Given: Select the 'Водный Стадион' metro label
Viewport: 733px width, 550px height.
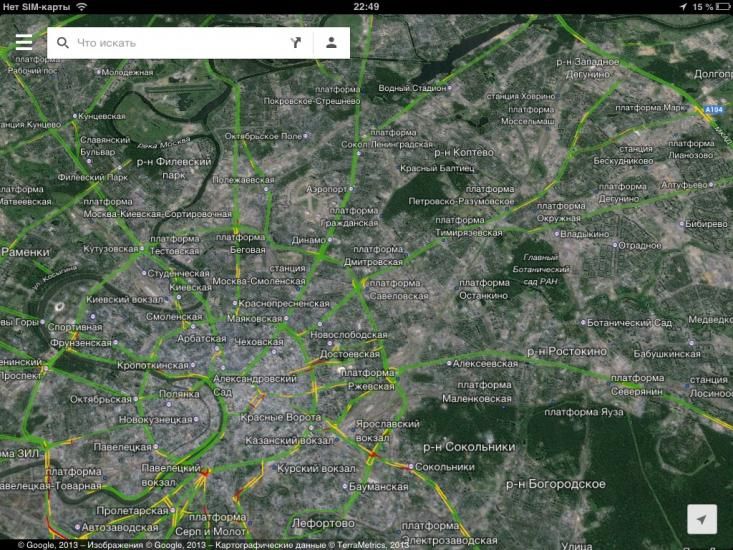Looking at the screenshot, I should click(x=412, y=88).
